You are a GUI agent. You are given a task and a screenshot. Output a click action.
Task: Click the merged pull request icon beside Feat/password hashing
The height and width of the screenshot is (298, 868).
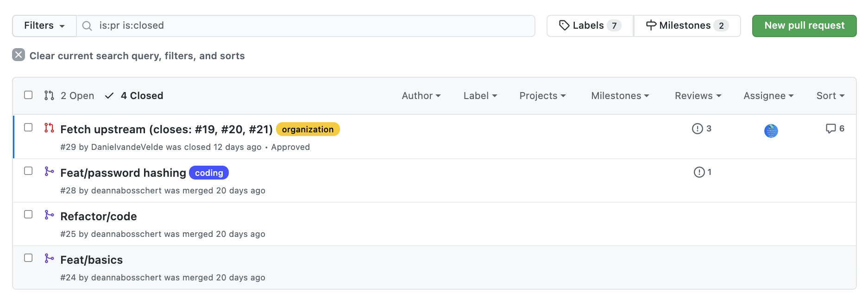(x=49, y=172)
